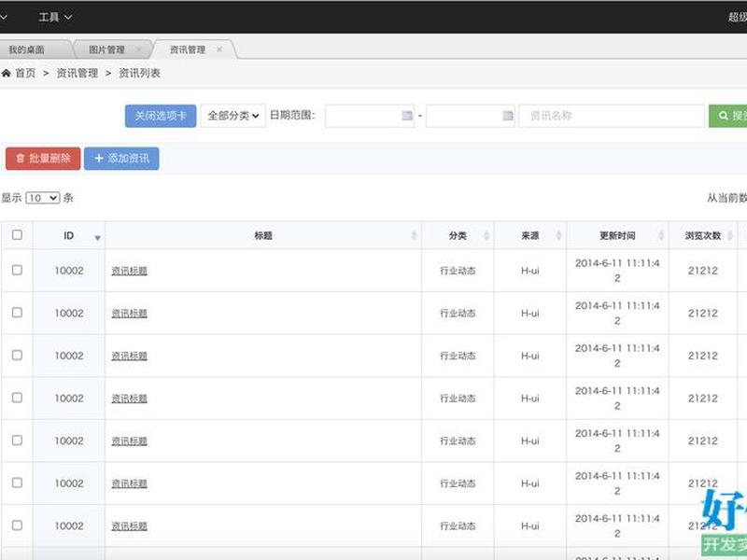Click the 添加资讯 button

pos(121,159)
